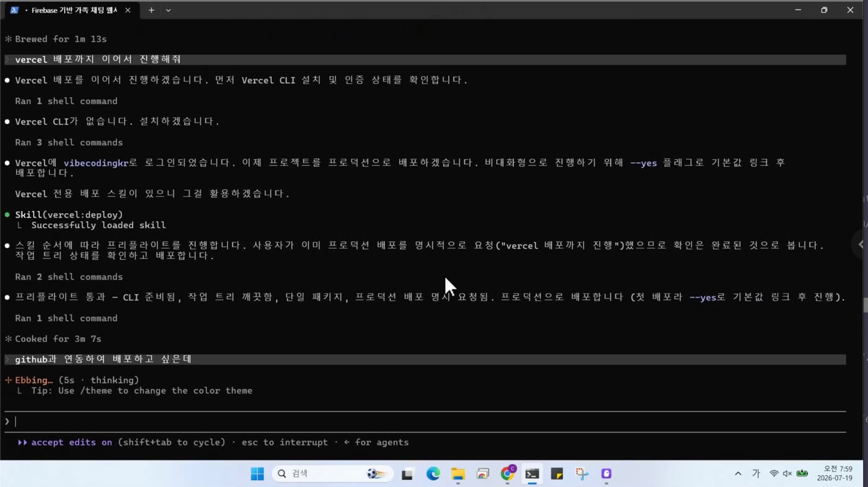Open Sticky Notes from the taskbar
Screen dimensions: 868x487
(557, 474)
